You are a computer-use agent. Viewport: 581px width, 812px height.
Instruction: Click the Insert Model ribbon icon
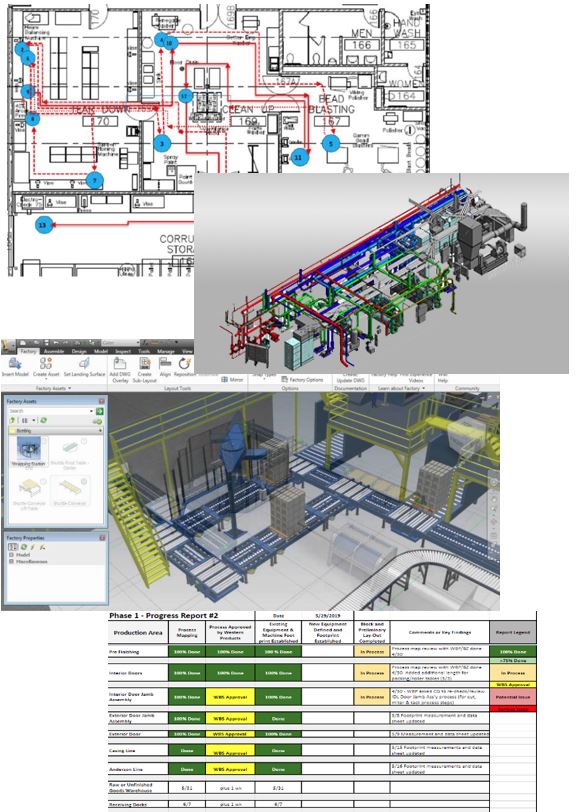click(15, 364)
